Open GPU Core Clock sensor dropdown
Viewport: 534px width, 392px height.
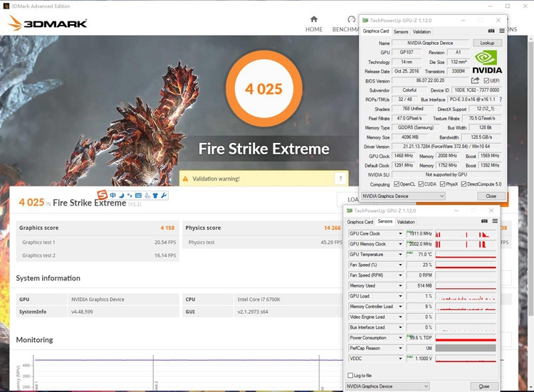tap(400, 234)
